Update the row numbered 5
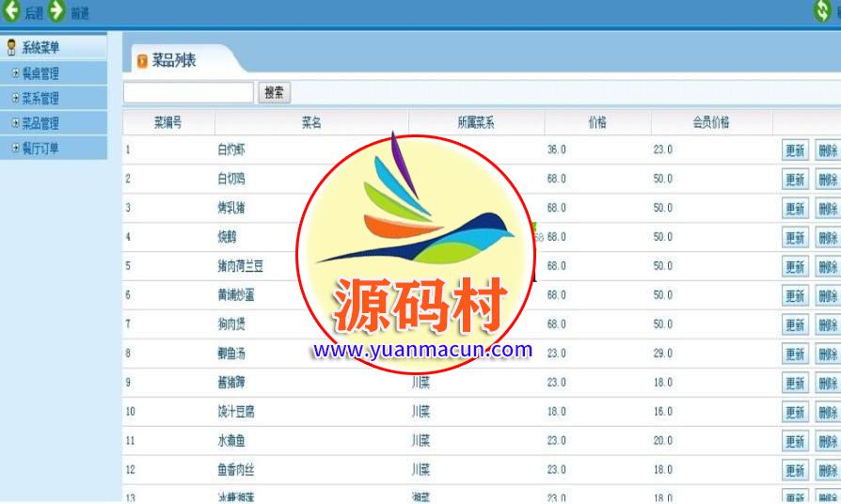 (795, 267)
